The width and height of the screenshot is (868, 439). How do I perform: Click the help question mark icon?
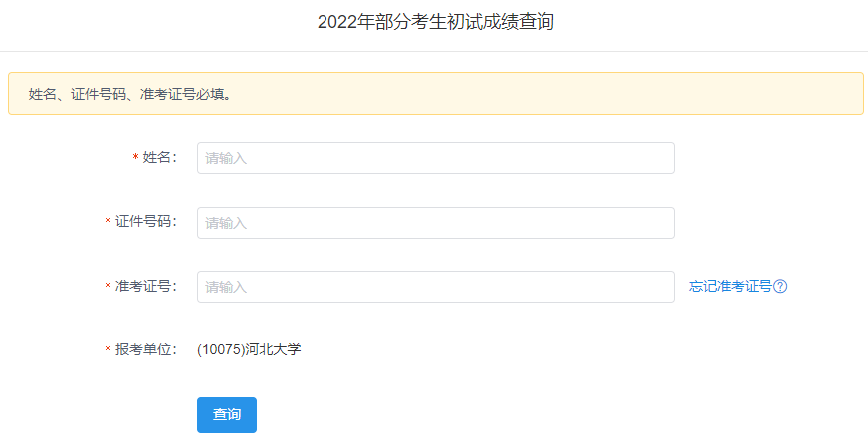click(x=781, y=287)
